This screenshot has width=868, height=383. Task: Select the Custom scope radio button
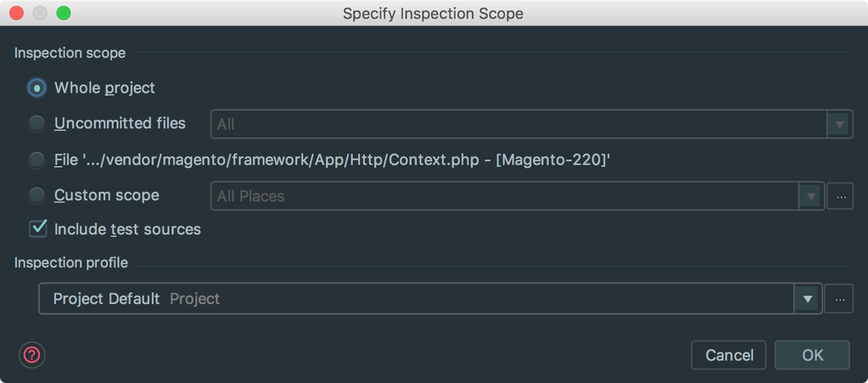tap(37, 196)
